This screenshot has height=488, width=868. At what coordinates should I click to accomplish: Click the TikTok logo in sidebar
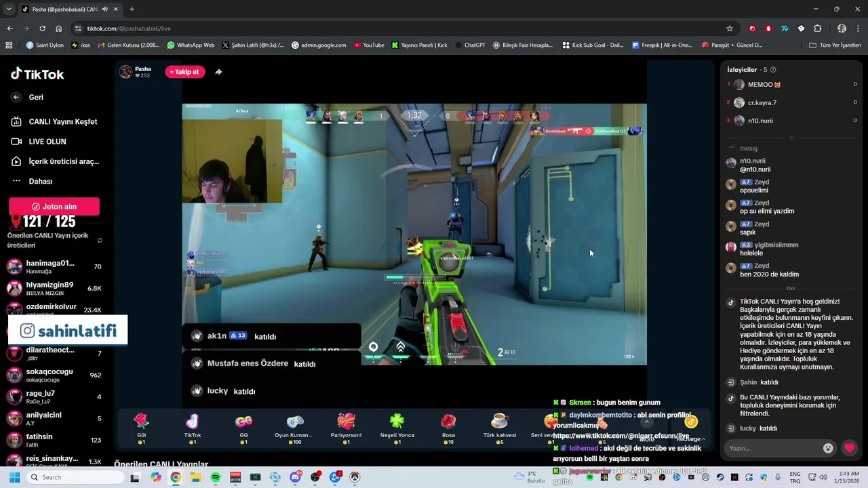[x=37, y=74]
